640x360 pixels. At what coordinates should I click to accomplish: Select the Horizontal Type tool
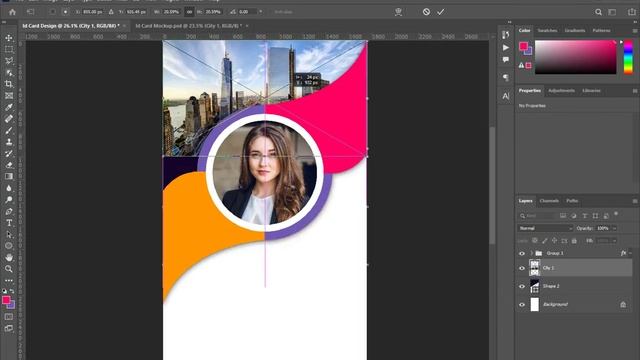9,223
